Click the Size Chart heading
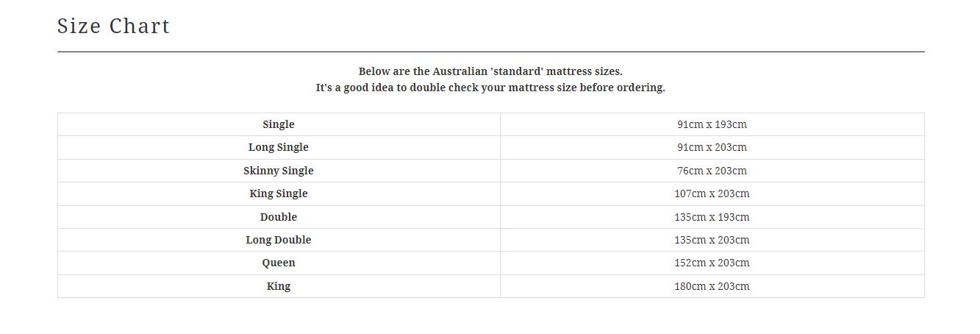980x334 pixels. click(113, 26)
